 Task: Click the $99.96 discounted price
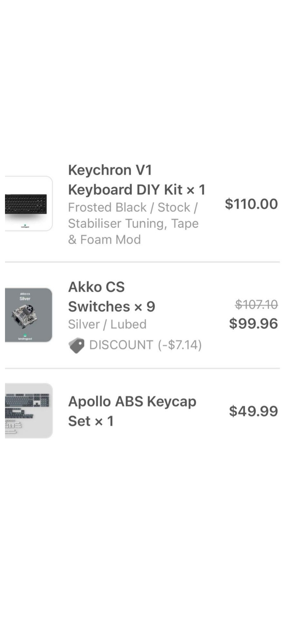click(253, 324)
